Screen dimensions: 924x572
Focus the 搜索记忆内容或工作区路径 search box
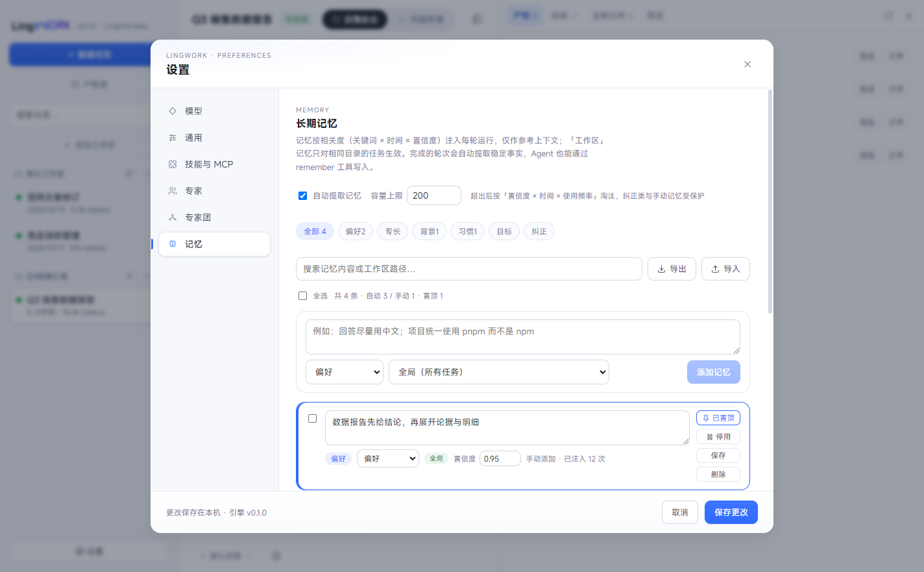click(x=469, y=269)
